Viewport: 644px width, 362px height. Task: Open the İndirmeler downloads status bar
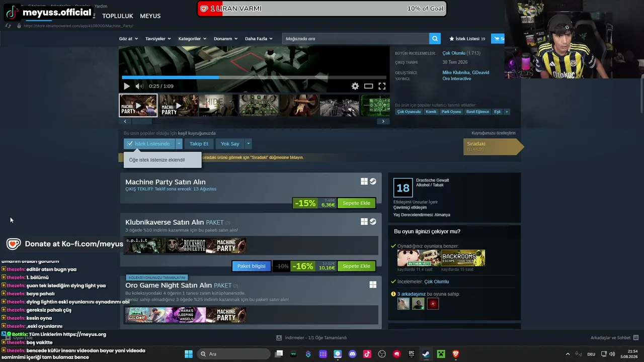pyautogui.click(x=312, y=338)
